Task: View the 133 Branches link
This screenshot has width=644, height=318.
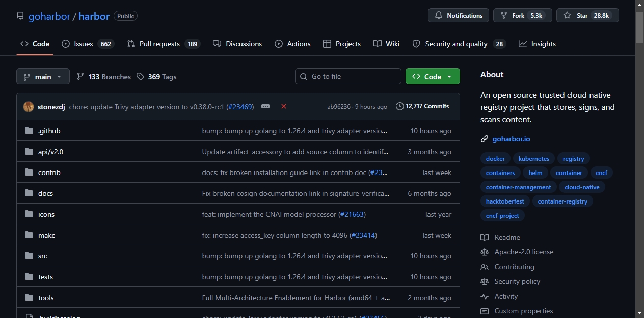Action: (x=104, y=77)
